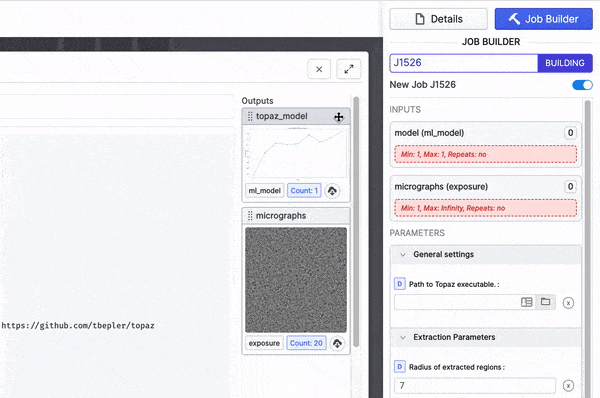This screenshot has height=398, width=600.
Task: Click 'Min: 1, Max: Infinity' drop zone
Action: click(x=485, y=208)
